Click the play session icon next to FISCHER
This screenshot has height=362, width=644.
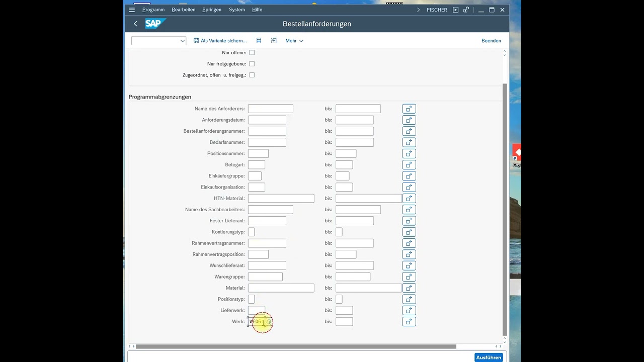pos(455,10)
